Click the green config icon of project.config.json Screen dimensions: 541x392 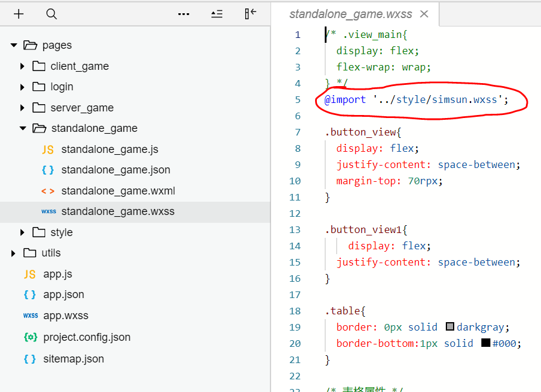point(30,337)
